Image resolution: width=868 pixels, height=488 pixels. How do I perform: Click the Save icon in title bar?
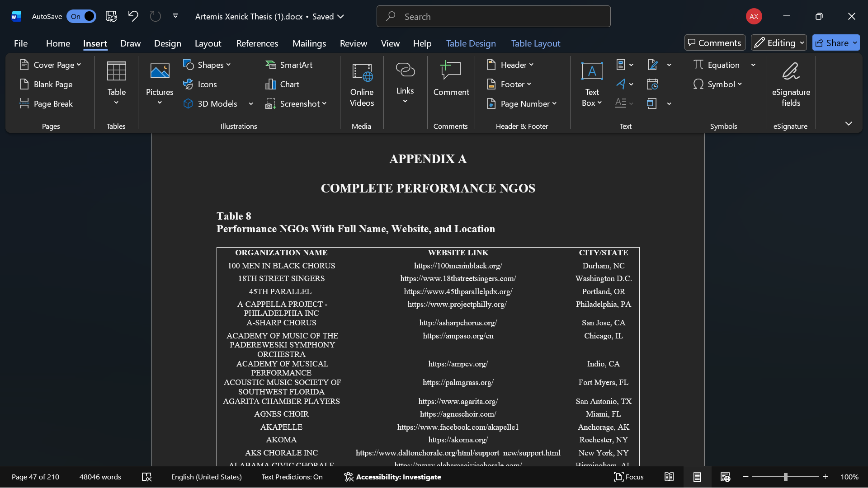click(111, 17)
